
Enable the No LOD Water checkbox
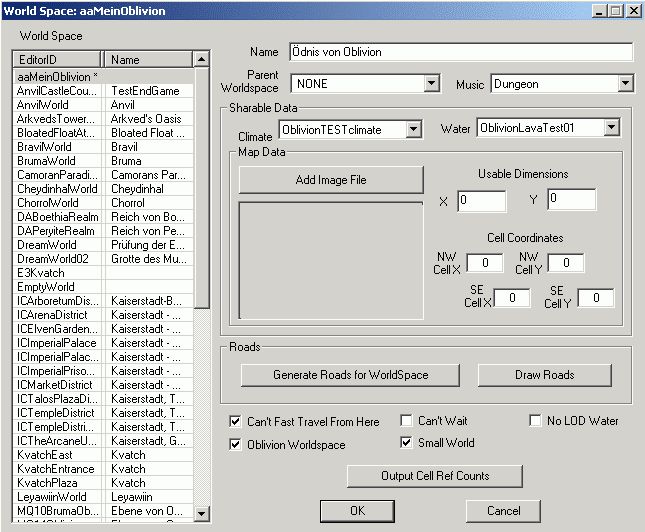tap(535, 420)
